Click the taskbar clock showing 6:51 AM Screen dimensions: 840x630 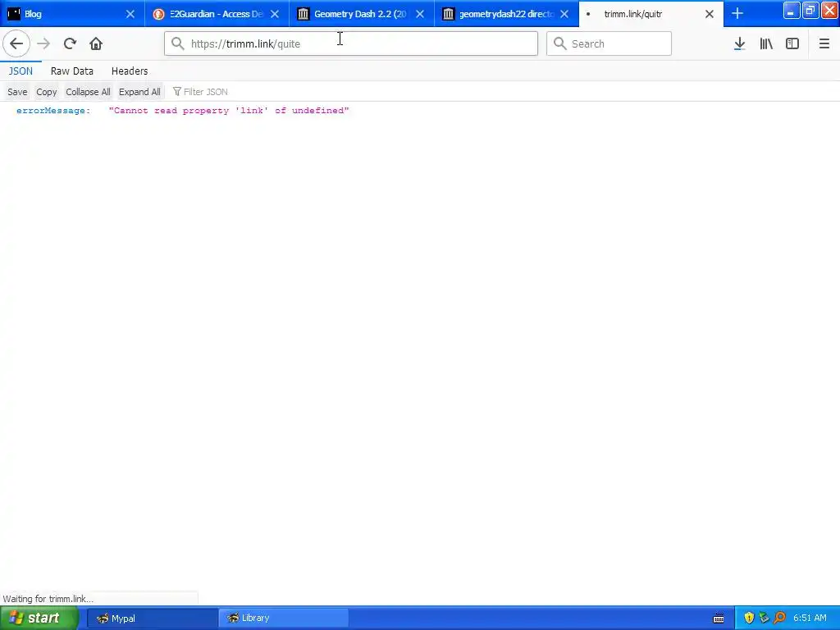[810, 618]
